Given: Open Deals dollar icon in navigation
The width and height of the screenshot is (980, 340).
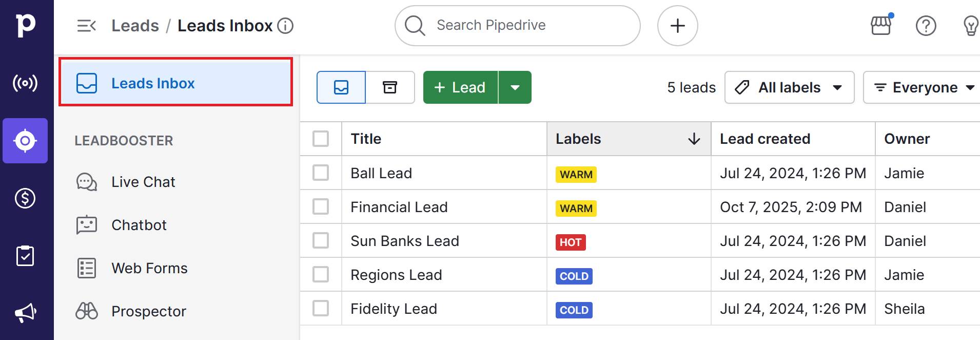Looking at the screenshot, I should tap(25, 198).
